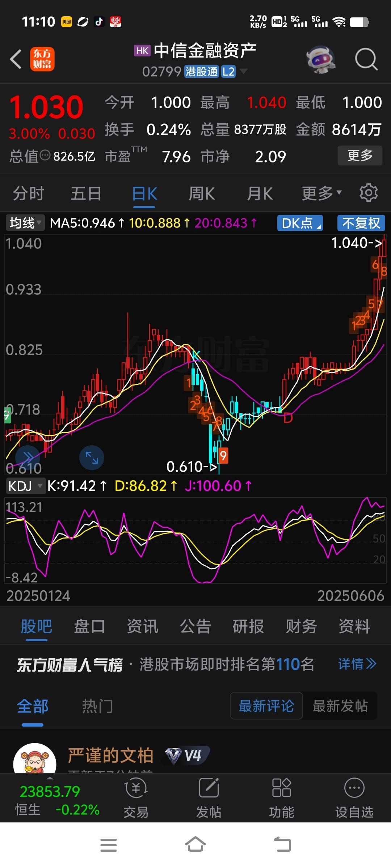Tap the 更多 quote details button
Screen dimensions: 391x868
tap(360, 156)
